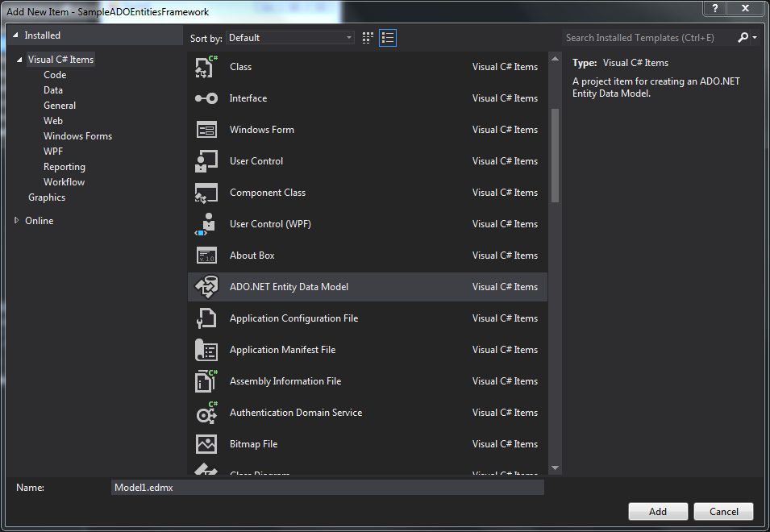This screenshot has height=532, width=770.
Task: Select the Web category
Action: click(x=53, y=120)
